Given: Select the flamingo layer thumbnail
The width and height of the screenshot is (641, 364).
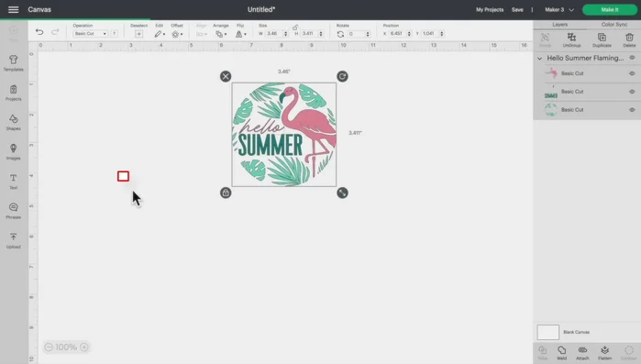Looking at the screenshot, I should point(550,73).
